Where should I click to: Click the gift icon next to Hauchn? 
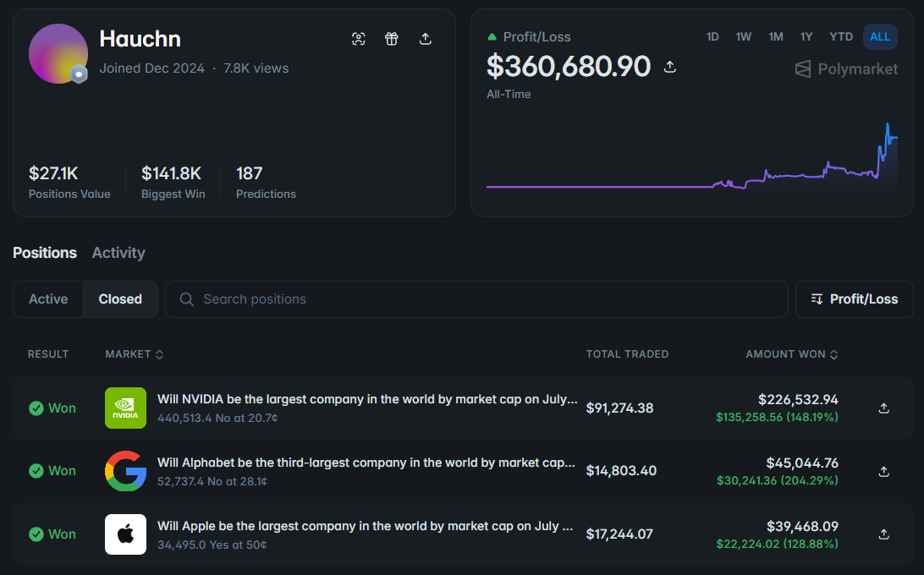coord(392,39)
